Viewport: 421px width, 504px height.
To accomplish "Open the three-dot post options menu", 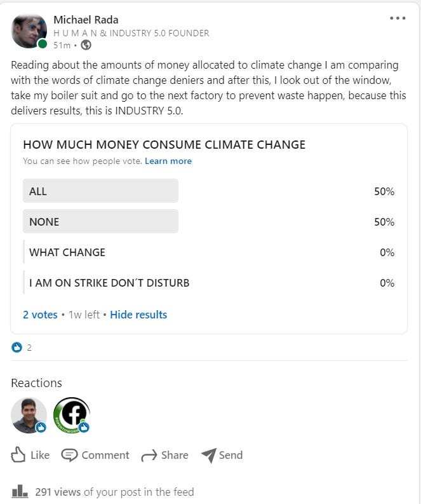I will coord(398,18).
